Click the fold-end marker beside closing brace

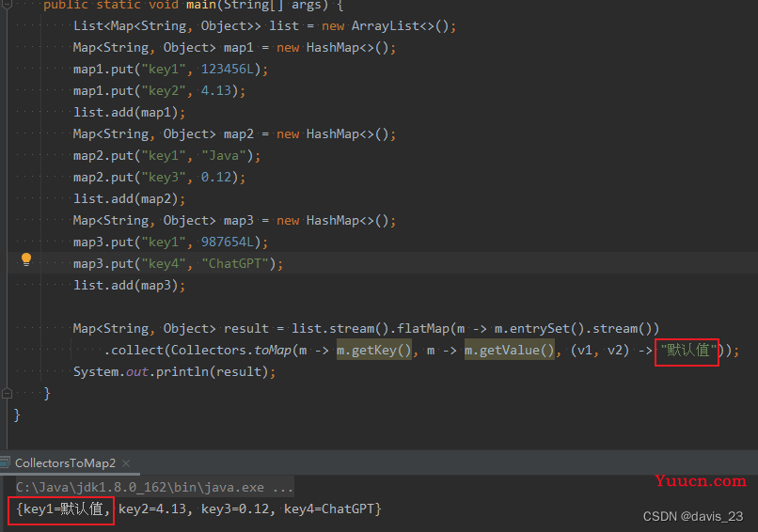click(7, 393)
